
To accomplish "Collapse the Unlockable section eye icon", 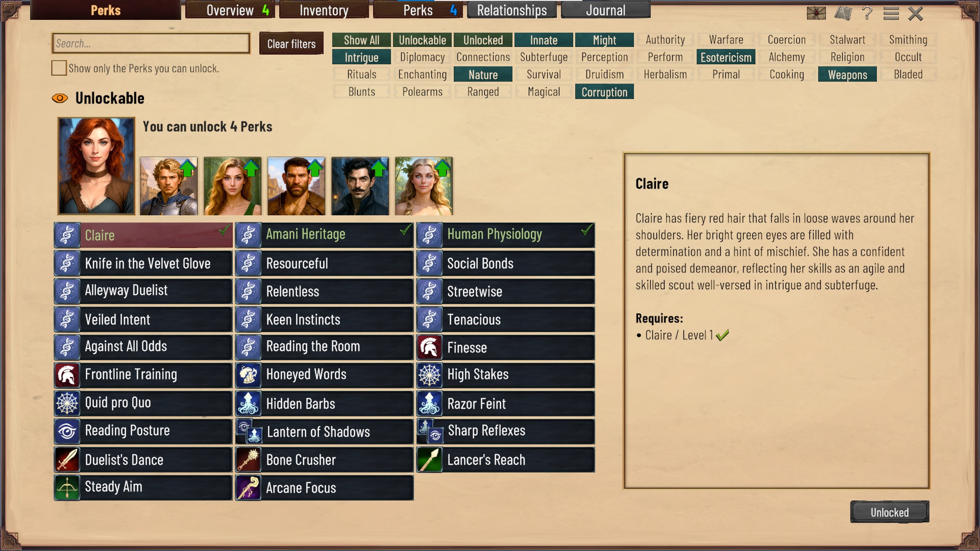I will 60,98.
